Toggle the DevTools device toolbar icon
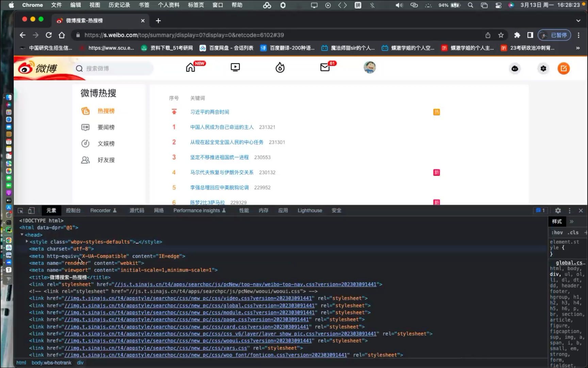 (x=31, y=211)
